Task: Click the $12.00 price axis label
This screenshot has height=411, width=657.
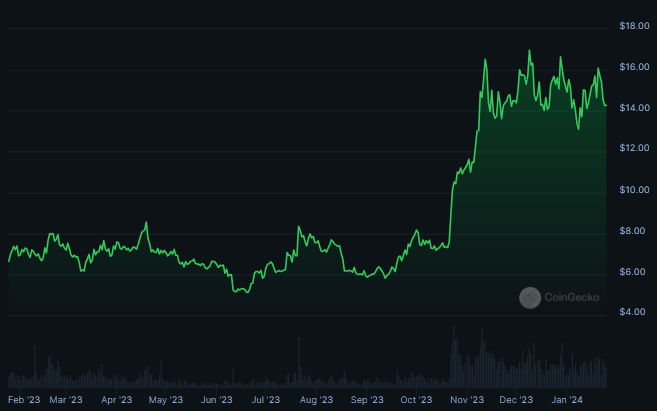Action: coord(634,148)
